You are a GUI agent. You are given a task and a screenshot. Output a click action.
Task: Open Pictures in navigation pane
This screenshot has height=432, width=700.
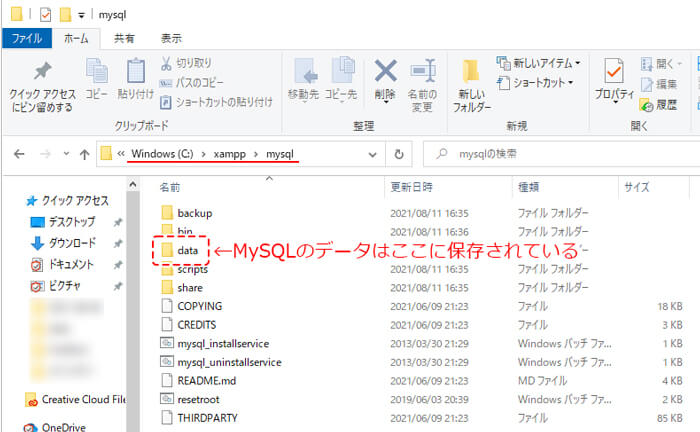[x=55, y=286]
